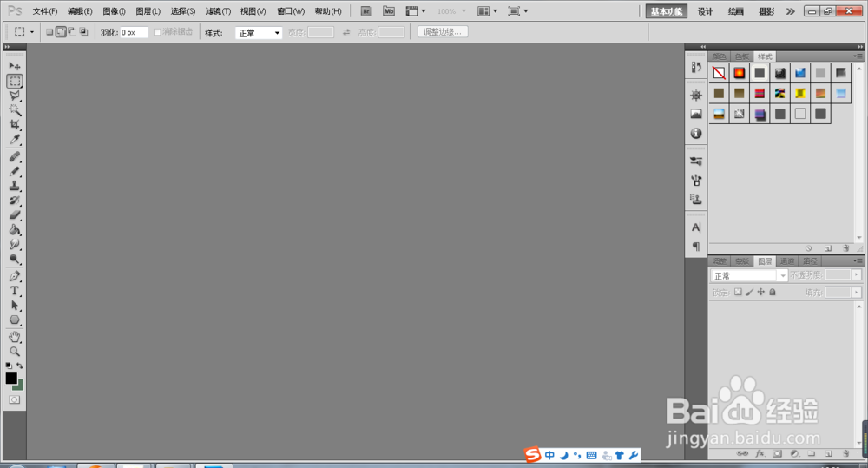Switch to the 通道 channels tab
Image resolution: width=868 pixels, height=468 pixels.
[x=786, y=260]
